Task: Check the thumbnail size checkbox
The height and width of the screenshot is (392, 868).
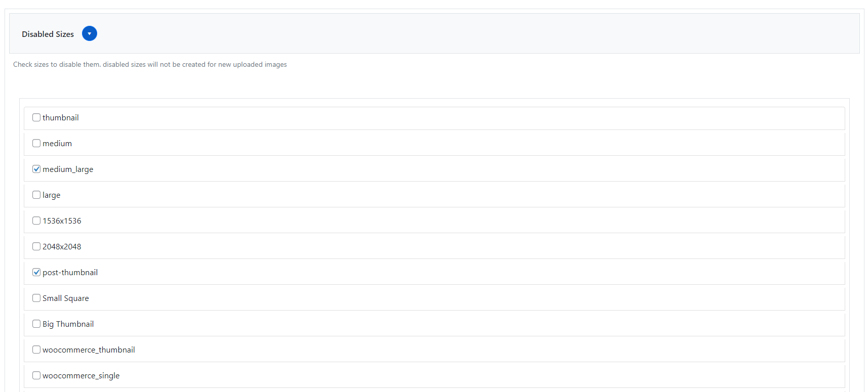Action: (x=36, y=117)
